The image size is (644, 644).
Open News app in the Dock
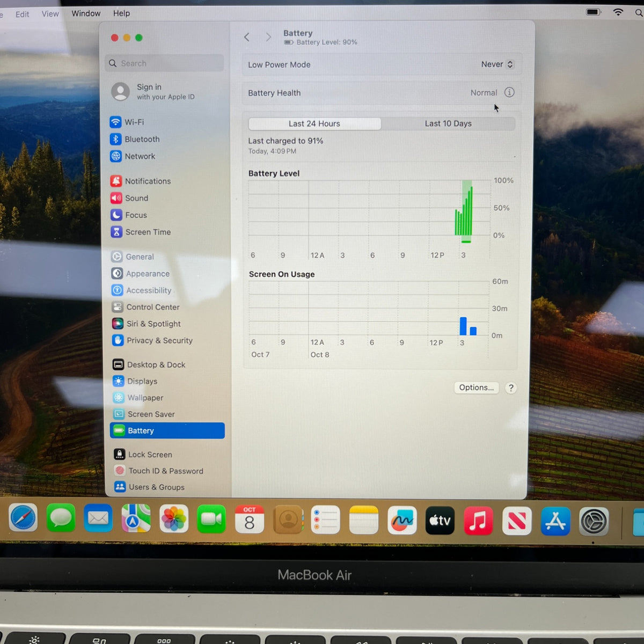517,521
